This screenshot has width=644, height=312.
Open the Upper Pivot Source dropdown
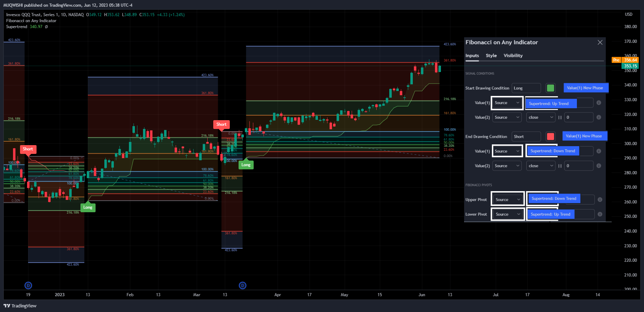click(508, 200)
